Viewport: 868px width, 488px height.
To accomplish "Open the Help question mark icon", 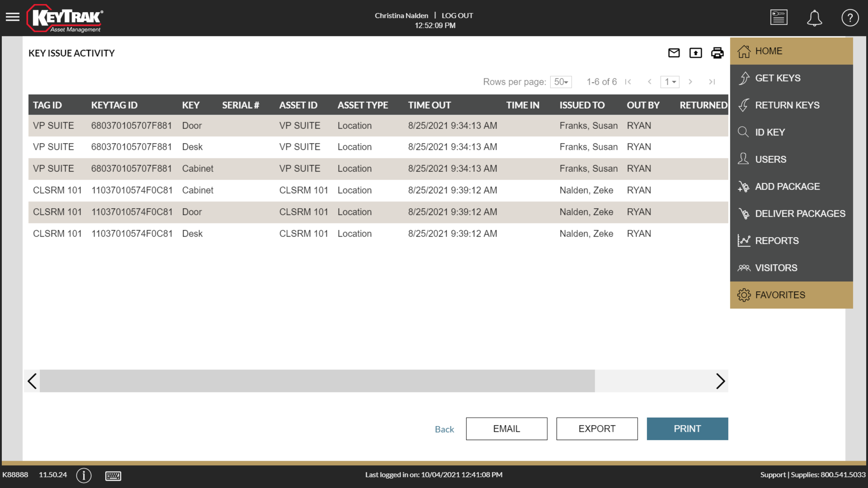I will (850, 17).
